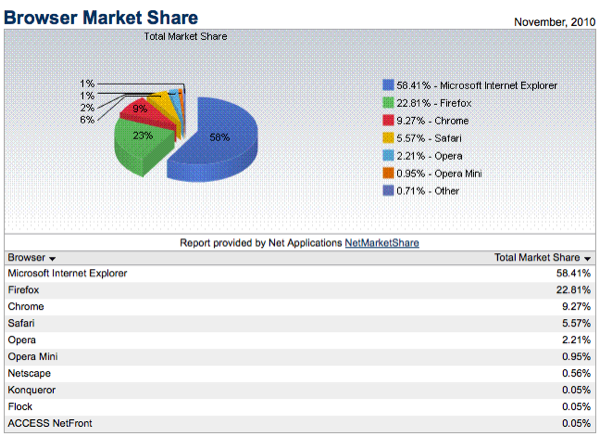The height and width of the screenshot is (437, 600).
Task: Select the Microsoft Internet Explorer table row
Action: [x=300, y=273]
